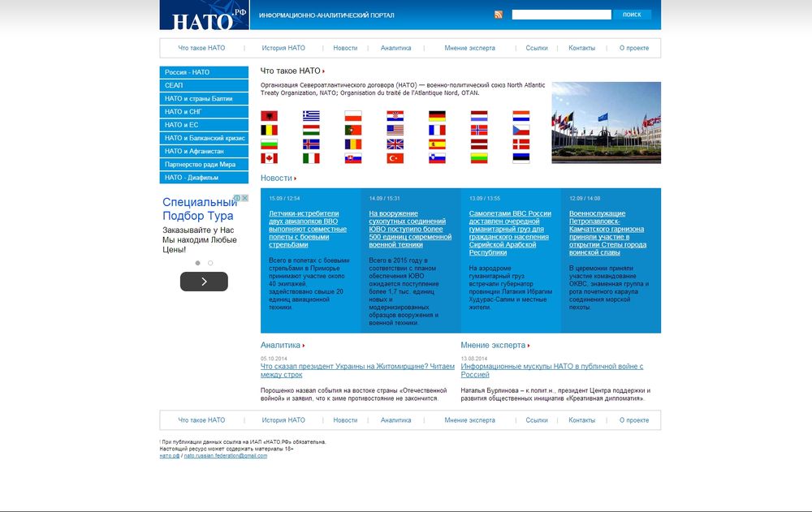Click the Estonian flag icon
This screenshot has height=512, width=812.
click(520, 158)
